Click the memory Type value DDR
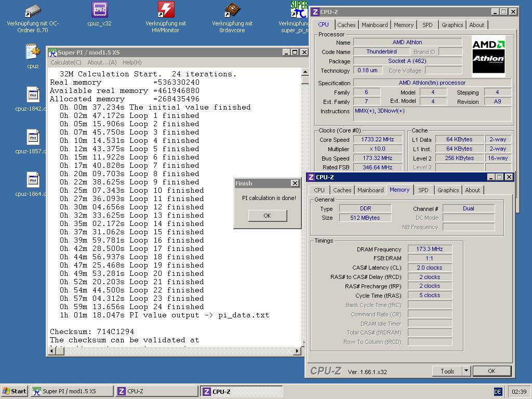 point(365,209)
